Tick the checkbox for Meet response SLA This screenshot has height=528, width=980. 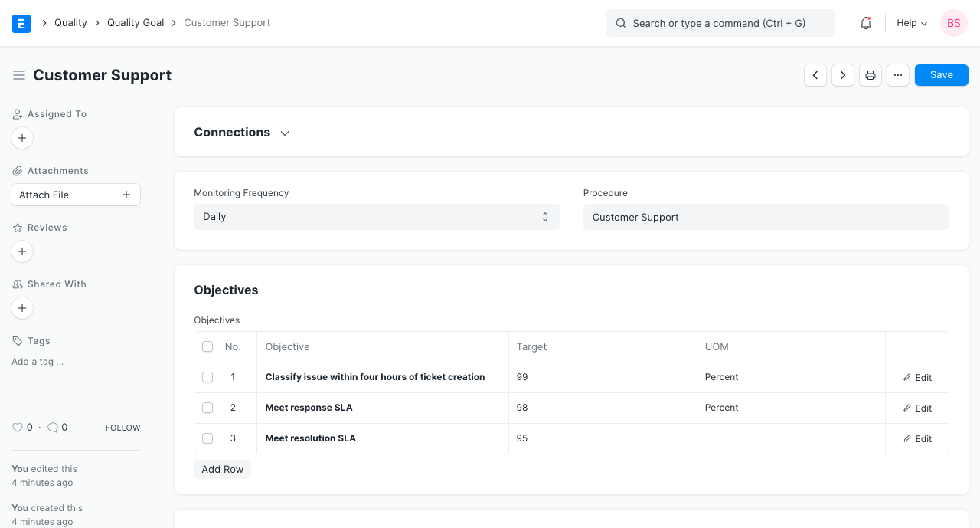pos(207,408)
